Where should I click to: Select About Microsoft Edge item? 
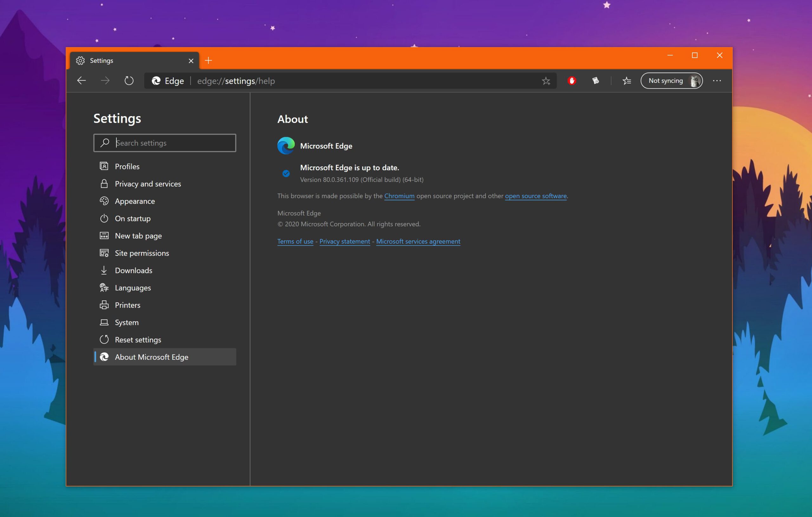tap(165, 357)
